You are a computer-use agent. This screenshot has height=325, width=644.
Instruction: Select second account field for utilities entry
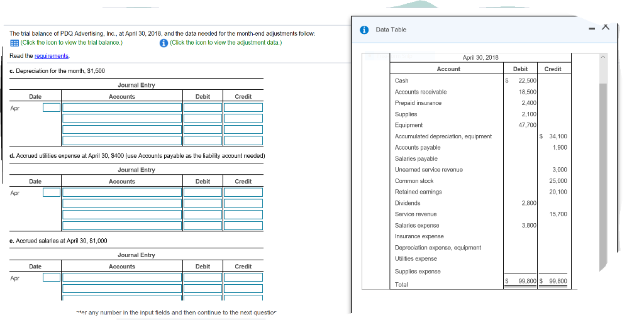tap(122, 204)
